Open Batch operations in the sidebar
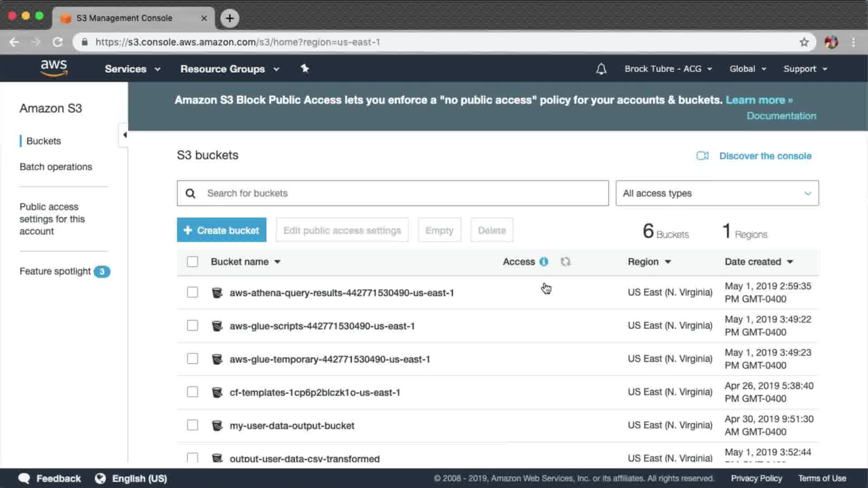Viewport: 868px width, 488px height. [x=56, y=167]
